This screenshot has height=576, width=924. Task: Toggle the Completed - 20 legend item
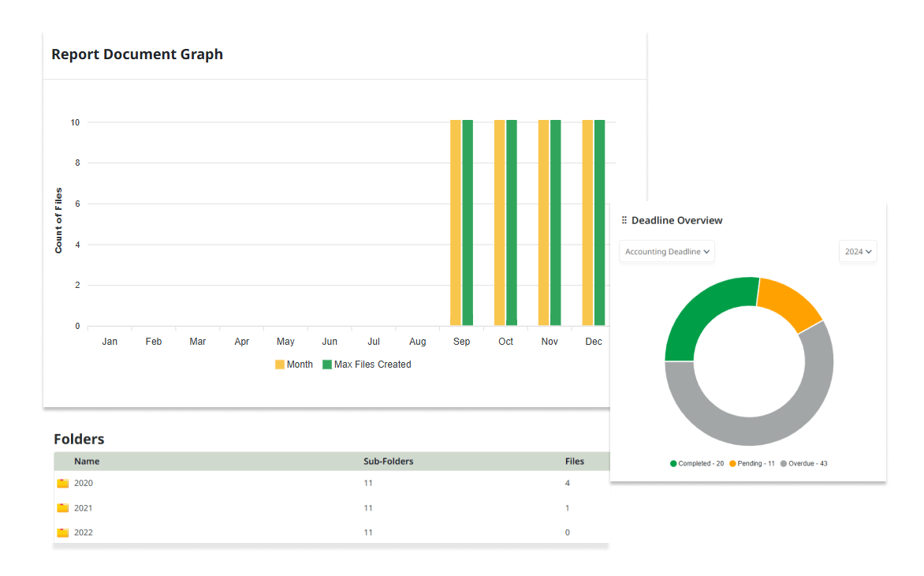point(697,463)
